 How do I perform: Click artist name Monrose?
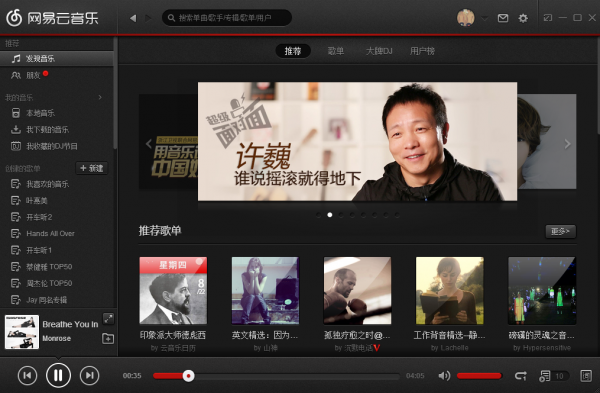57,338
